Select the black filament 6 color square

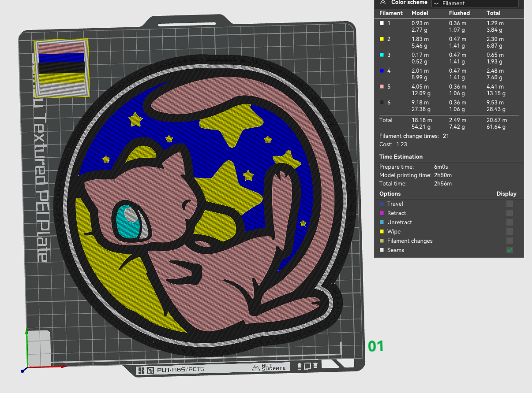382,103
